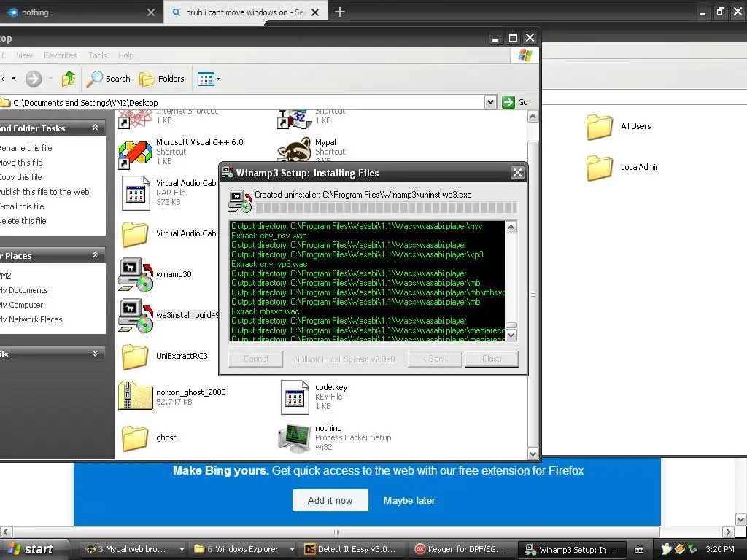Open the Favorites menu

(60, 55)
